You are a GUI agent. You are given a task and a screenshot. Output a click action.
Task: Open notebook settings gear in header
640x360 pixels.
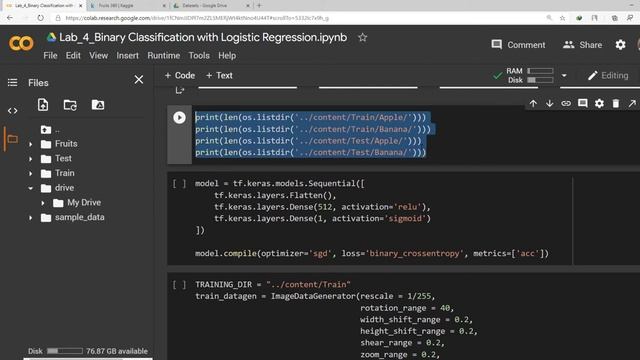click(x=620, y=44)
